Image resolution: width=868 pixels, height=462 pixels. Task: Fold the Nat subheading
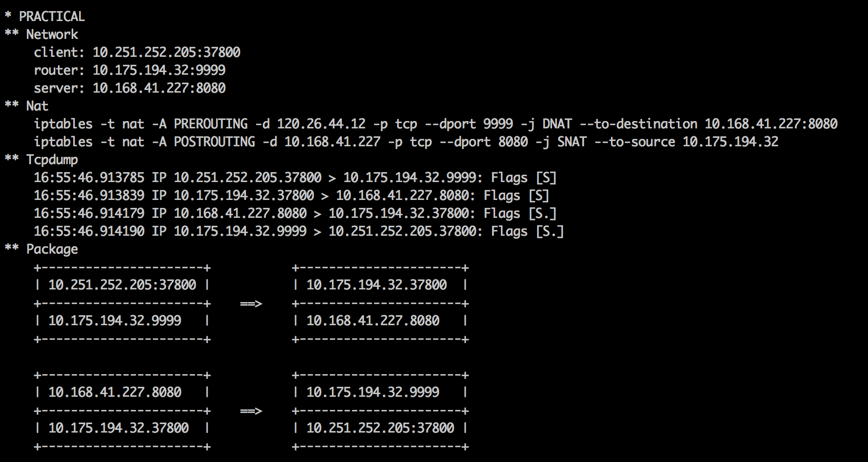[x=27, y=106]
